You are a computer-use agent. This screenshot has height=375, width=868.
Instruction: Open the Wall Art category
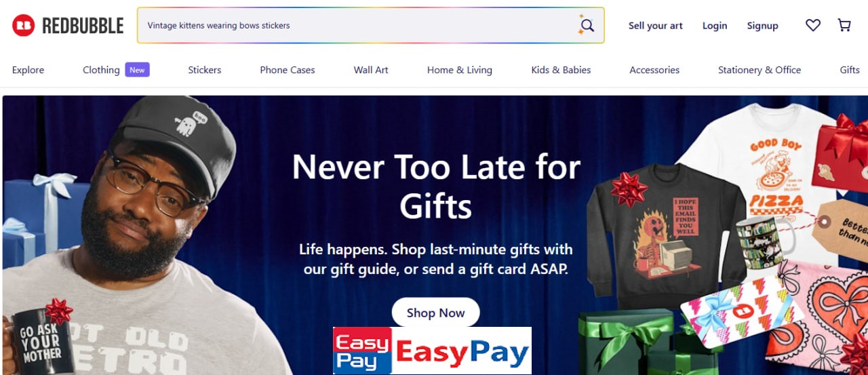click(x=371, y=70)
